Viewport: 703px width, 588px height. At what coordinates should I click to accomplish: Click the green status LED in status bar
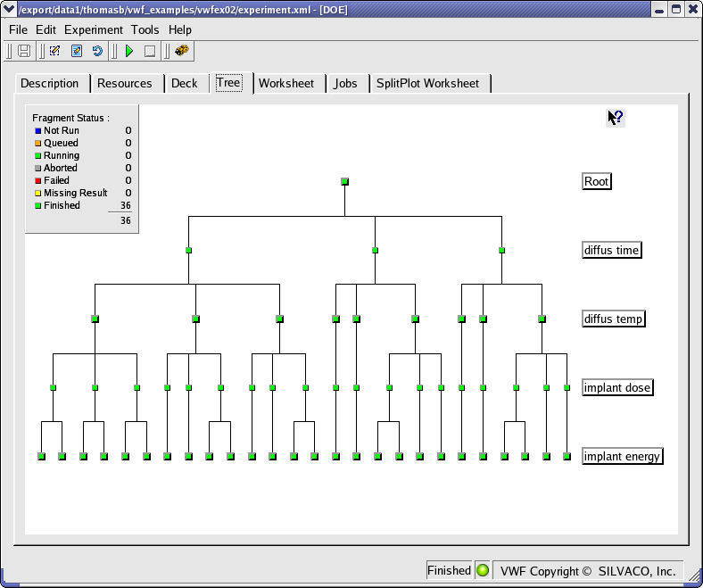point(483,570)
